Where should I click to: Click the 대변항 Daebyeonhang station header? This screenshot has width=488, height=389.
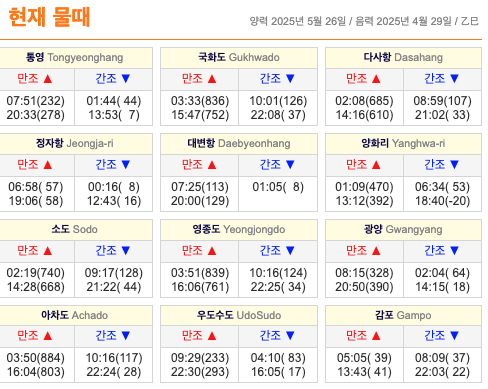tap(239, 144)
